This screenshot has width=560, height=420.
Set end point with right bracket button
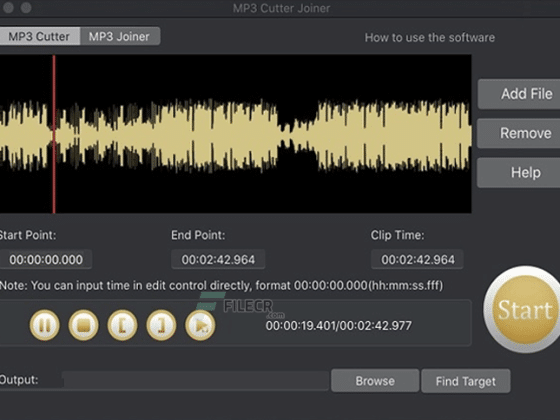(161, 325)
